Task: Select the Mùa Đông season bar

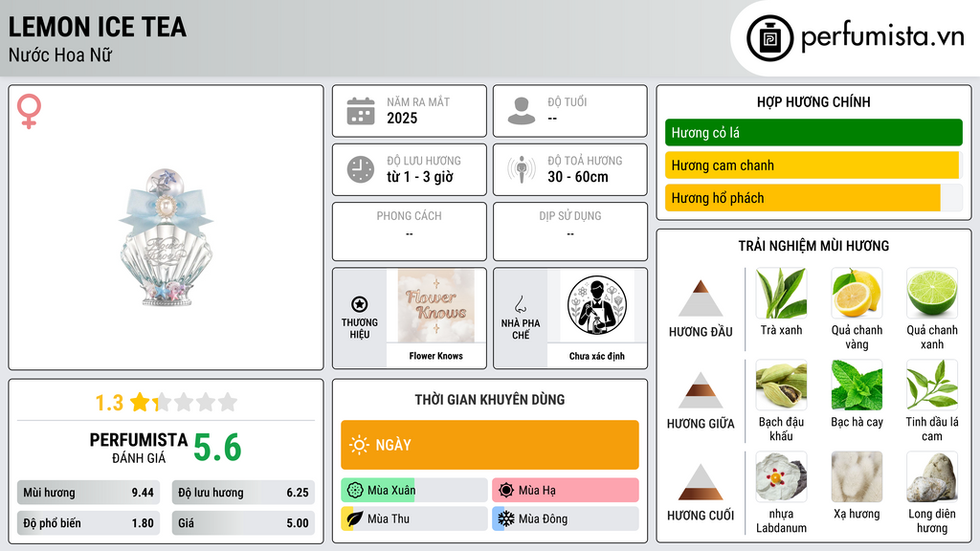Action: [x=566, y=518]
